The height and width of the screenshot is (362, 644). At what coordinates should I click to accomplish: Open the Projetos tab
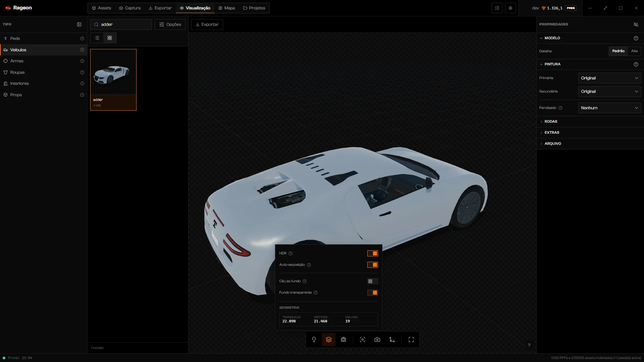(254, 8)
